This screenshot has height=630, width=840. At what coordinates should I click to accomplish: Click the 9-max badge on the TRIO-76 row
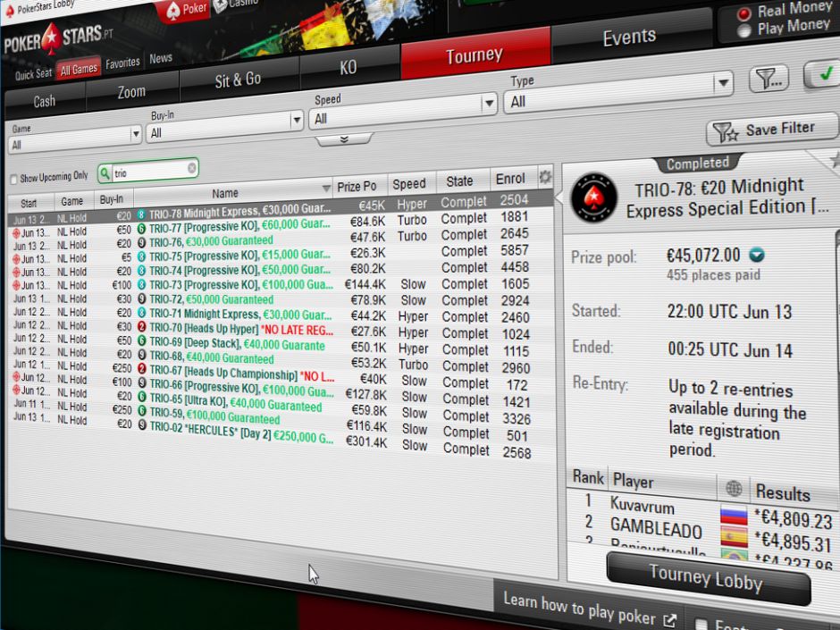(x=141, y=243)
